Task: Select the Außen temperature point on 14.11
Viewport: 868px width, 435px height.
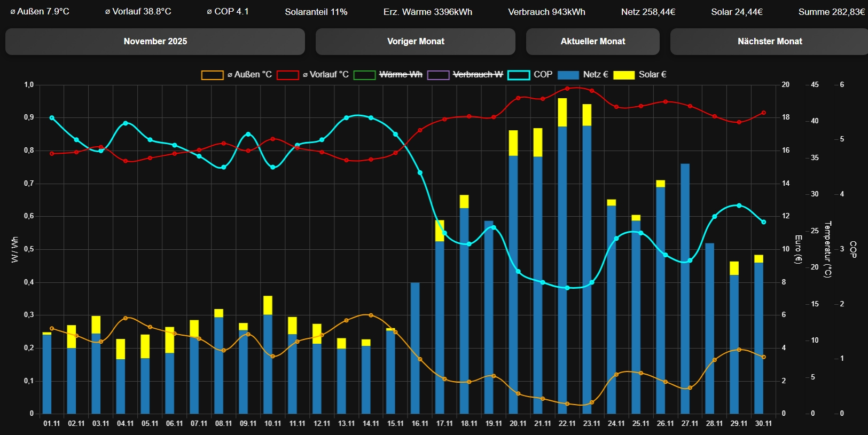Action: tap(371, 315)
